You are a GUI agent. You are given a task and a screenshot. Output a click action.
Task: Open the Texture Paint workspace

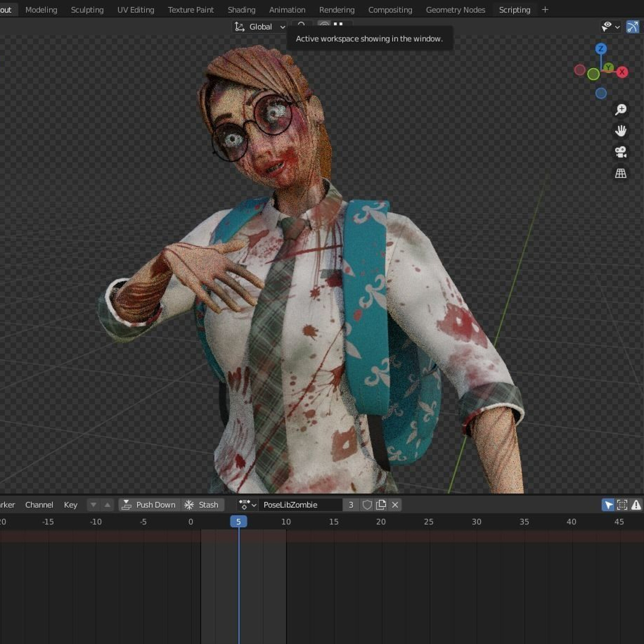(x=191, y=10)
